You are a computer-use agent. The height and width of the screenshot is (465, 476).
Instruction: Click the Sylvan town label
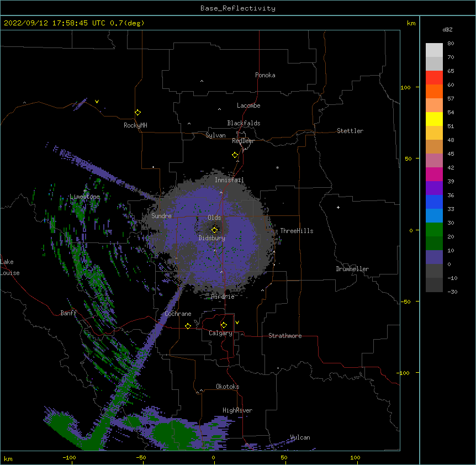click(x=215, y=135)
